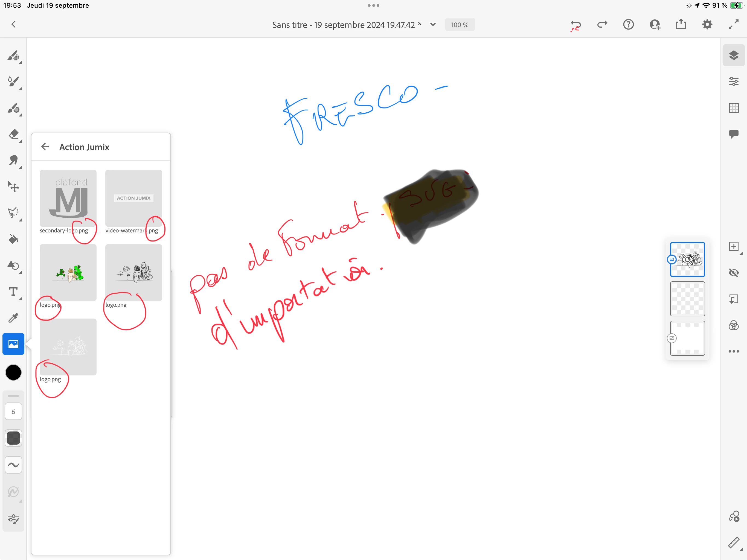Tap the brush size 6 field
Image resolution: width=747 pixels, height=560 pixels.
click(x=13, y=412)
